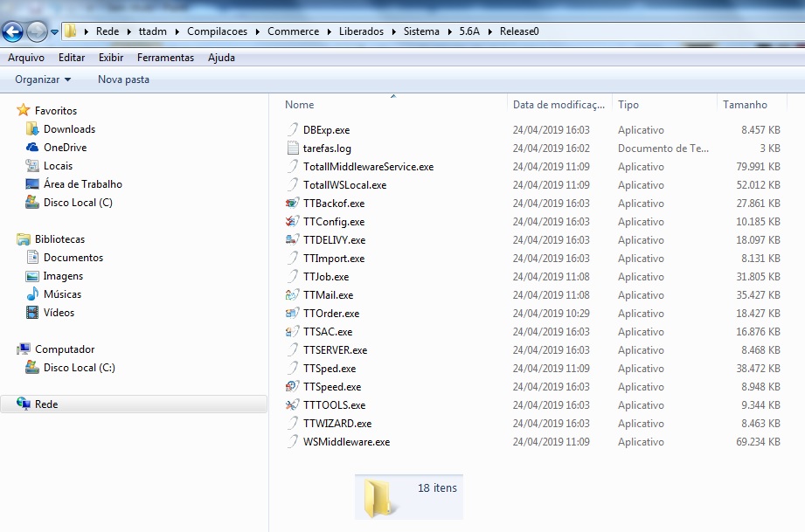The image size is (805, 532).
Task: Click the tarefas.log document icon
Action: [x=293, y=149]
